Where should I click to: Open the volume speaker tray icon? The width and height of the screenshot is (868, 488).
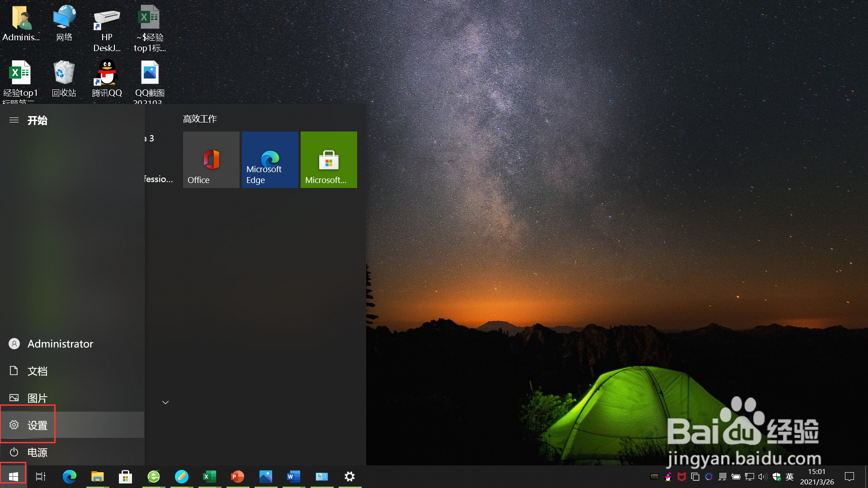tap(763, 476)
